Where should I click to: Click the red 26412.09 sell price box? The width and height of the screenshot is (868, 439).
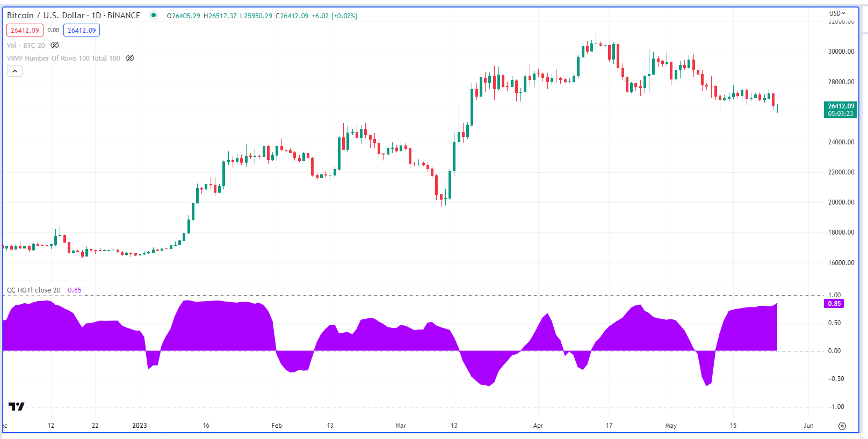tap(25, 31)
